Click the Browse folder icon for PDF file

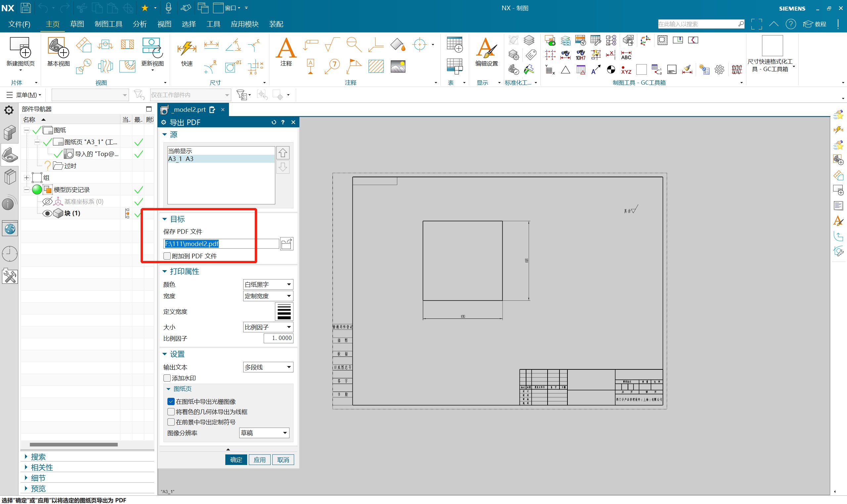coord(287,243)
